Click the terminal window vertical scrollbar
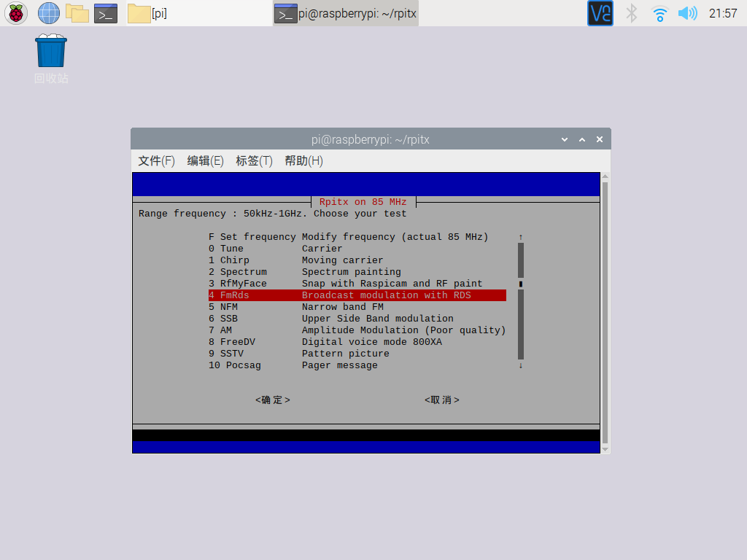Viewport: 747px width, 560px height. pyautogui.click(x=605, y=312)
